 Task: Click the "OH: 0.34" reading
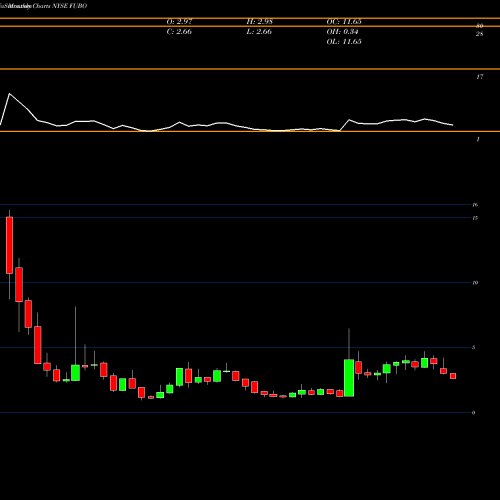[x=342, y=32]
